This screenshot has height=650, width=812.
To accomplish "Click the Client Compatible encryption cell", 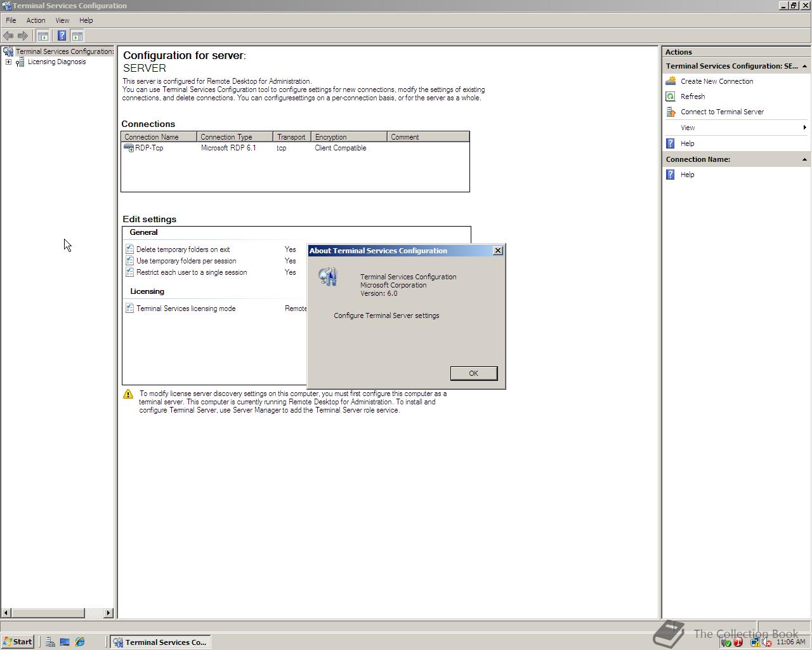I will click(x=341, y=148).
